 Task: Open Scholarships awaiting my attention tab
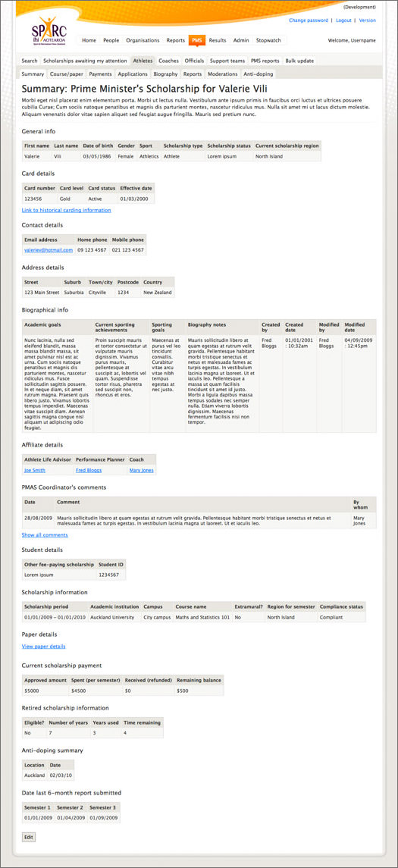(85, 61)
